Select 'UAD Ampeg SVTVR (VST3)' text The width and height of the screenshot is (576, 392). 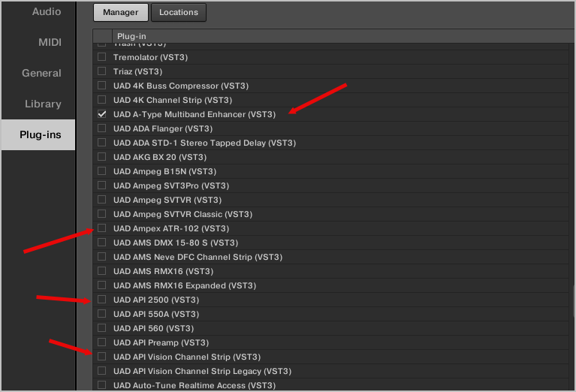click(x=167, y=201)
